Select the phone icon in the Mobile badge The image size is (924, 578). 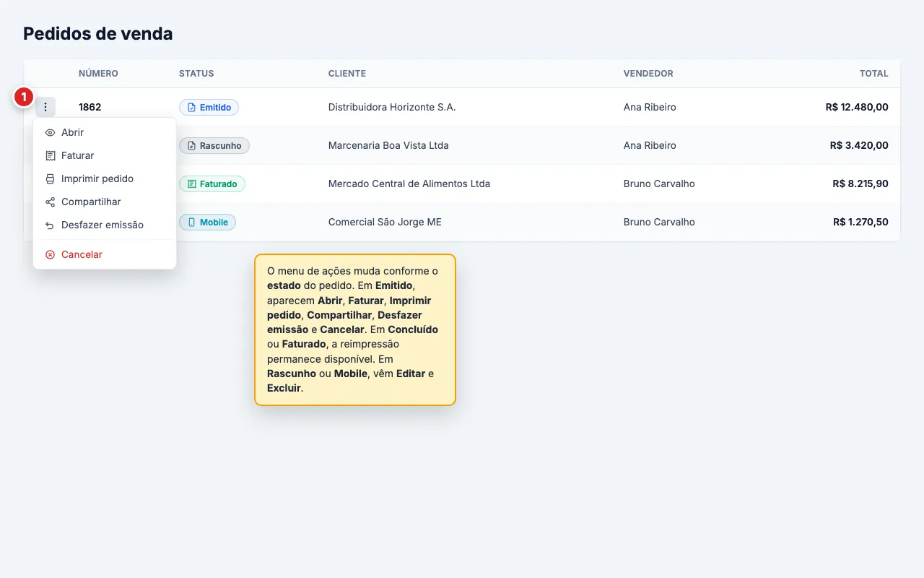(191, 223)
